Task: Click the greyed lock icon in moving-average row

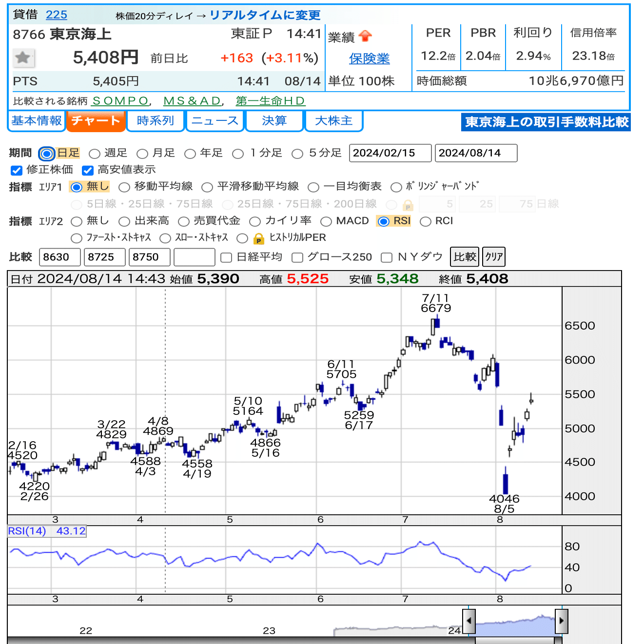Action: tap(408, 205)
